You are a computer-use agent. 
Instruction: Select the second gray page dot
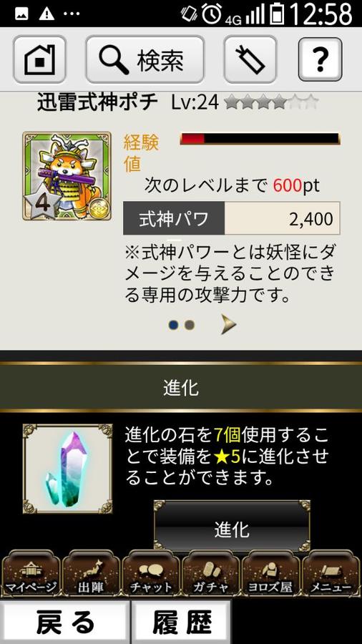tap(189, 326)
